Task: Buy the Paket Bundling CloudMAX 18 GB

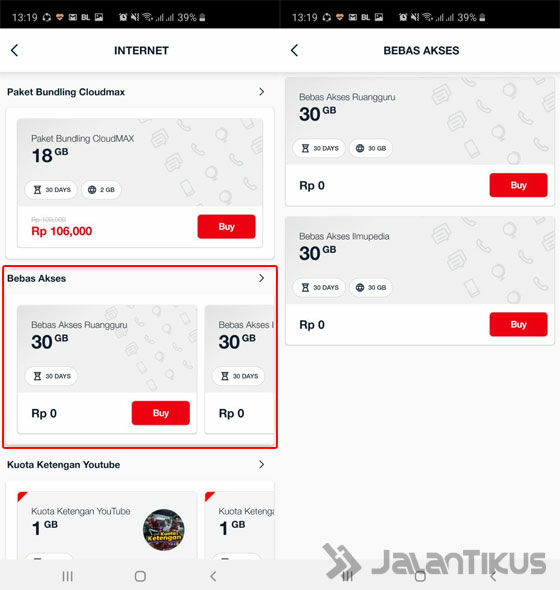Action: 226,227
